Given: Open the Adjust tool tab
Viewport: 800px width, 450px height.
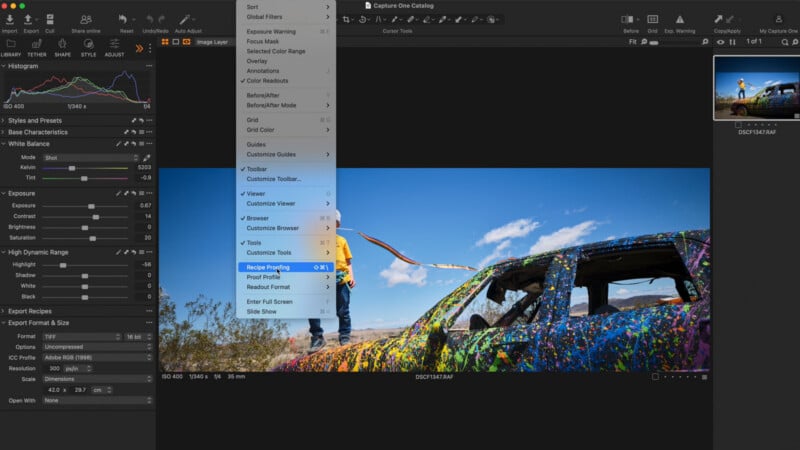Looking at the screenshot, I should pyautogui.click(x=114, y=48).
